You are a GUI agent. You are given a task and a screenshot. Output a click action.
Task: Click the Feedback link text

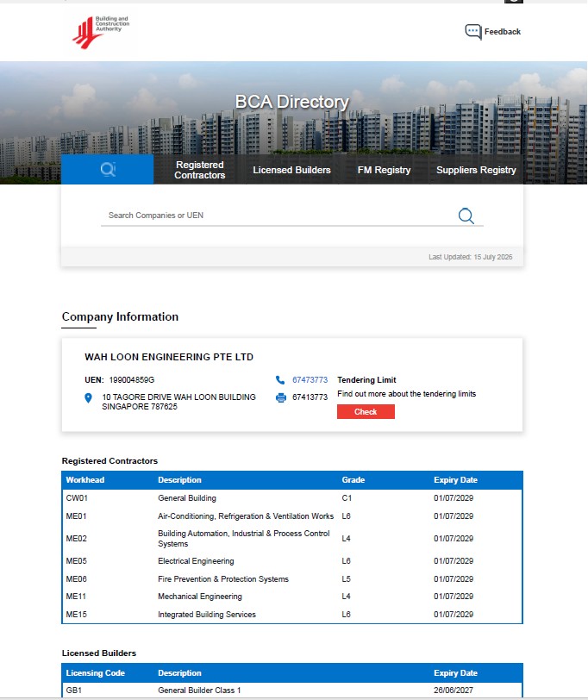click(x=503, y=32)
